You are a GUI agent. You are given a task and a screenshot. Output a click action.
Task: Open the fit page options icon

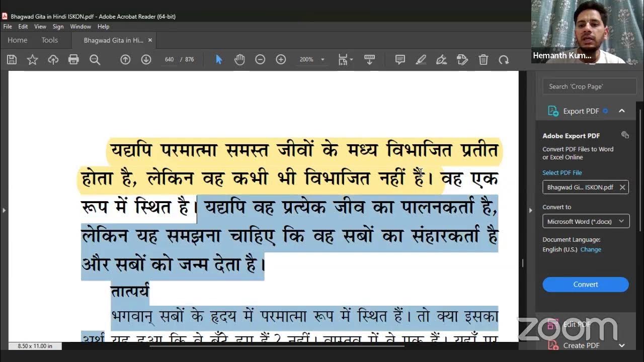click(x=345, y=60)
